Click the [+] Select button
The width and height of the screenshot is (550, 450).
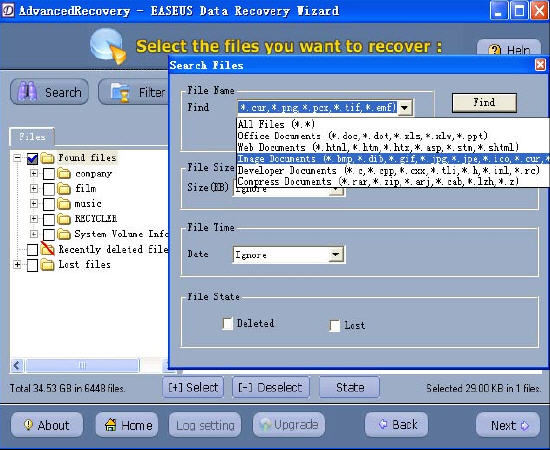193,387
